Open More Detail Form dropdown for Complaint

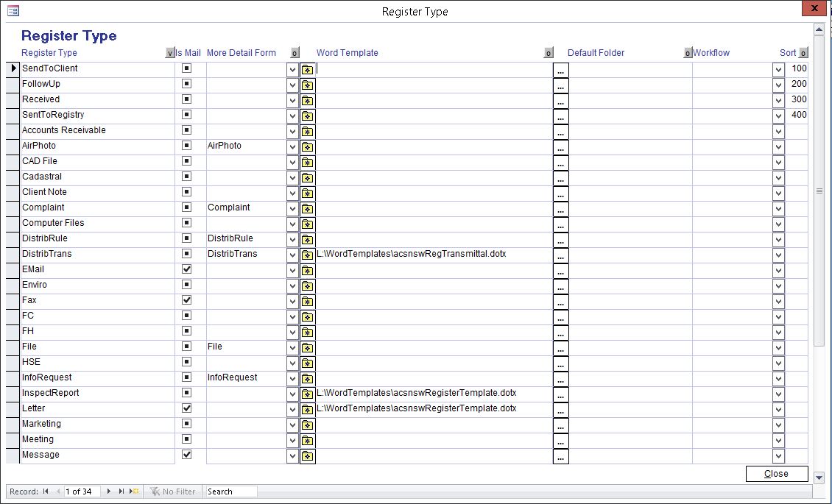pos(292,208)
